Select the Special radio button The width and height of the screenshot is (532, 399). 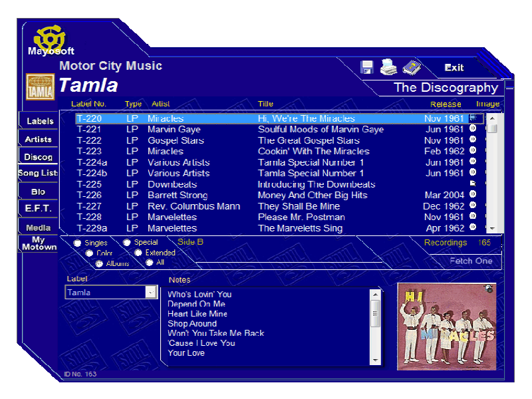pyautogui.click(x=127, y=242)
